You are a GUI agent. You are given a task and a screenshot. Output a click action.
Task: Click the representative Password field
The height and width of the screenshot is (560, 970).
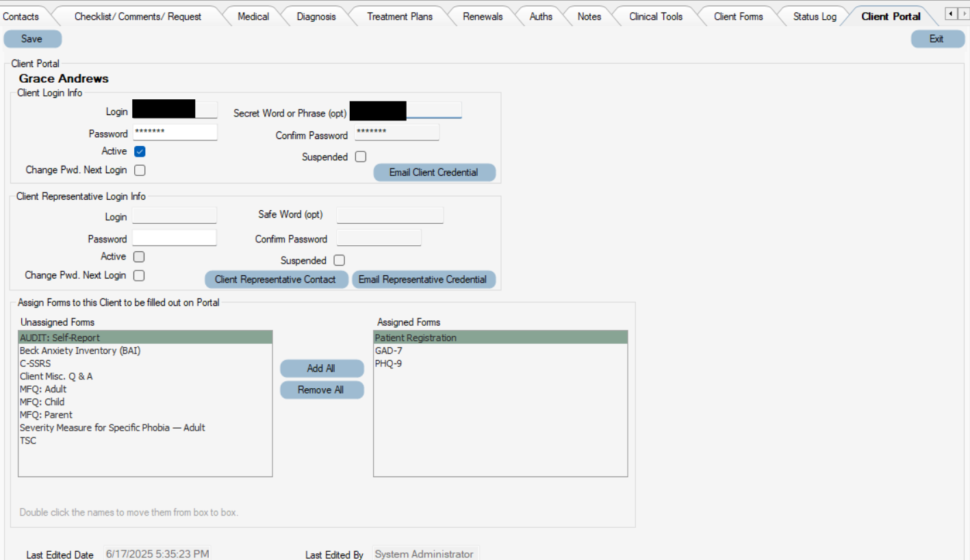coord(174,238)
